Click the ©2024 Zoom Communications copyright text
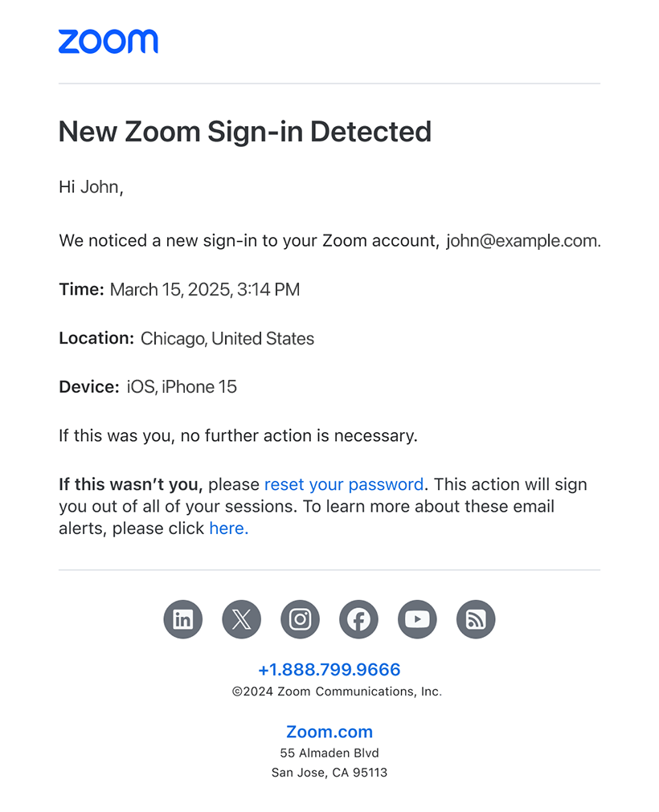This screenshot has height=812, width=659. coord(337,692)
